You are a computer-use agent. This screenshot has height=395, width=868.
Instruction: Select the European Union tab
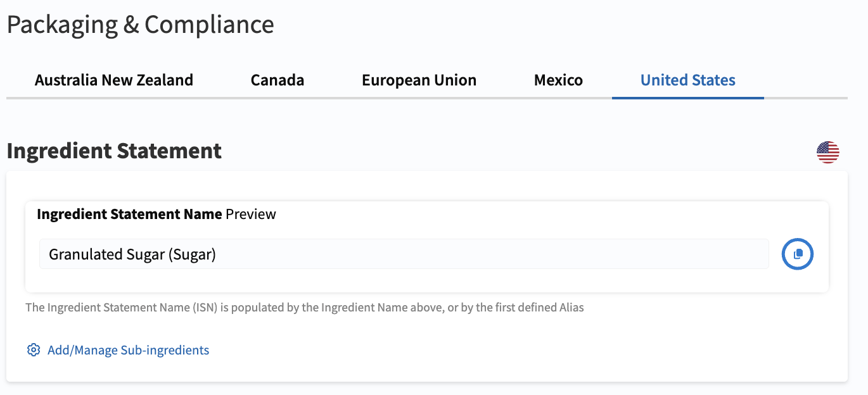419,80
